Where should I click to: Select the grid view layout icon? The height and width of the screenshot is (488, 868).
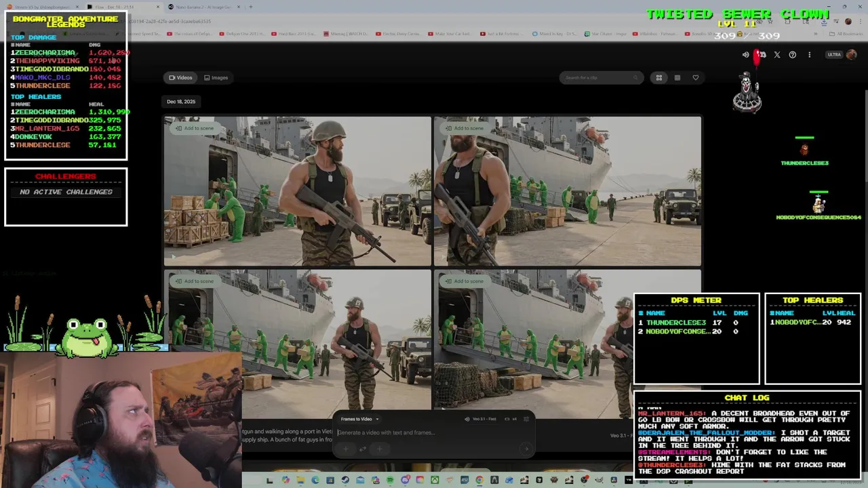pyautogui.click(x=658, y=77)
